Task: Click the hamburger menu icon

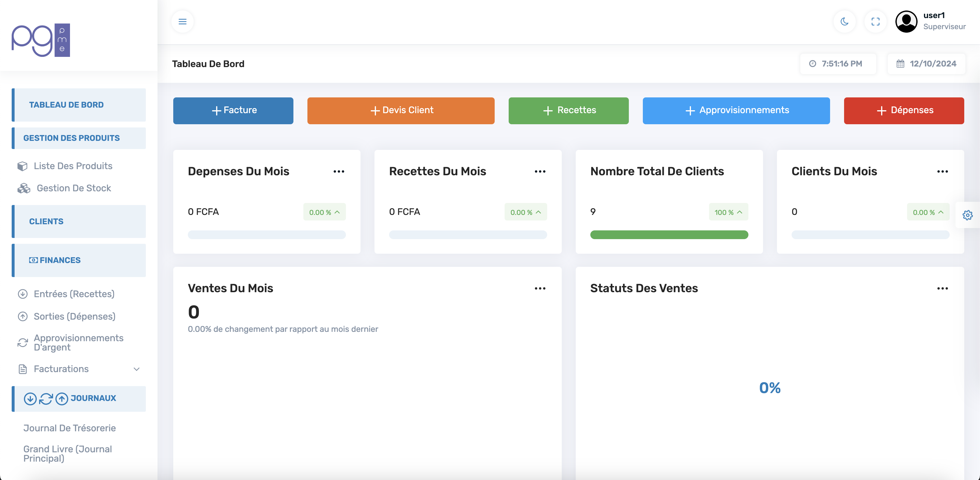Action: [182, 22]
